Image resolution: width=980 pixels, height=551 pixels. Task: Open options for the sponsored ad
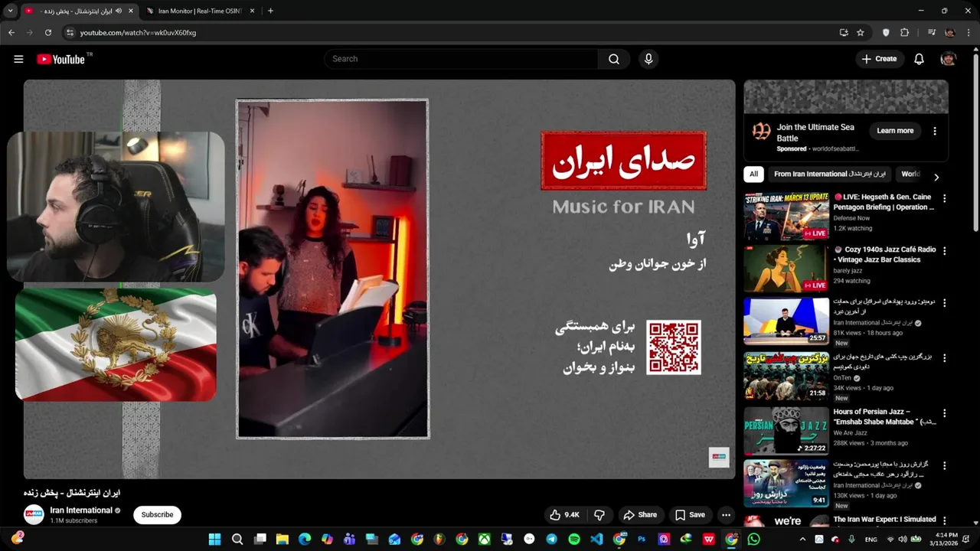[x=935, y=131]
